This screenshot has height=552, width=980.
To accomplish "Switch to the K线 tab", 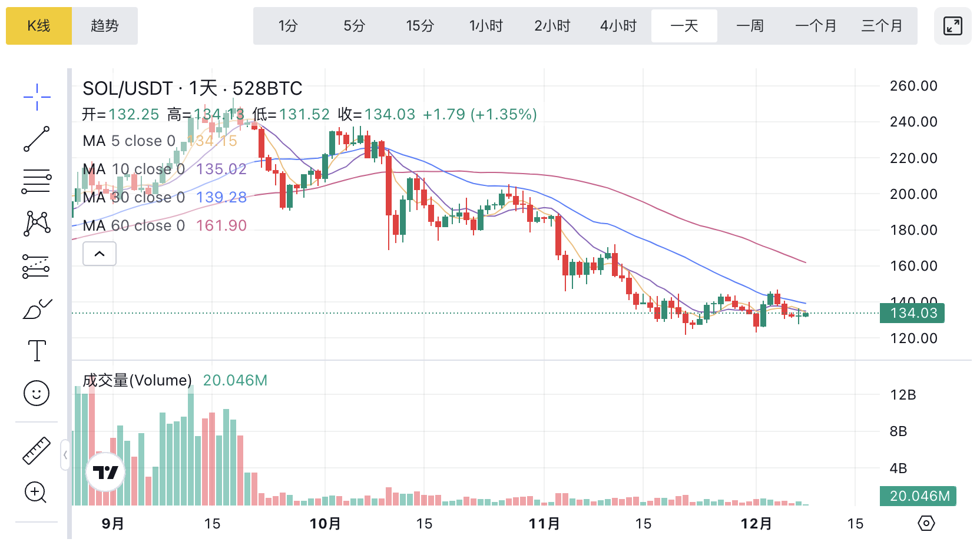I will coord(39,26).
